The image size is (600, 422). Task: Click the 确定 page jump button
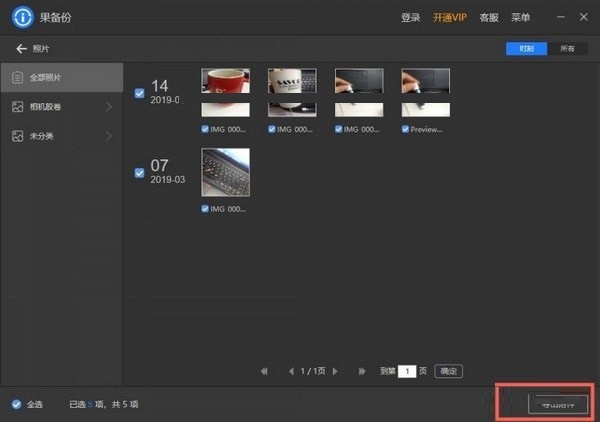(x=449, y=371)
